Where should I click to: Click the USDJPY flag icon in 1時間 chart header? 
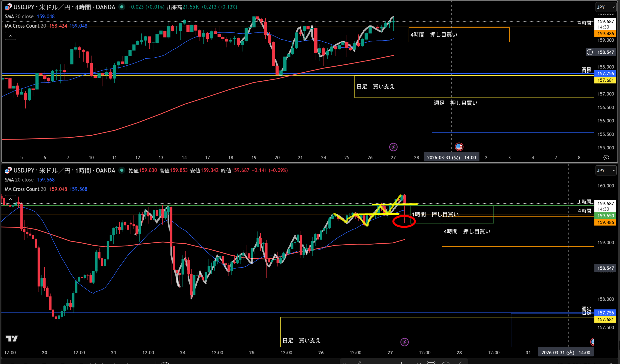click(x=8, y=170)
